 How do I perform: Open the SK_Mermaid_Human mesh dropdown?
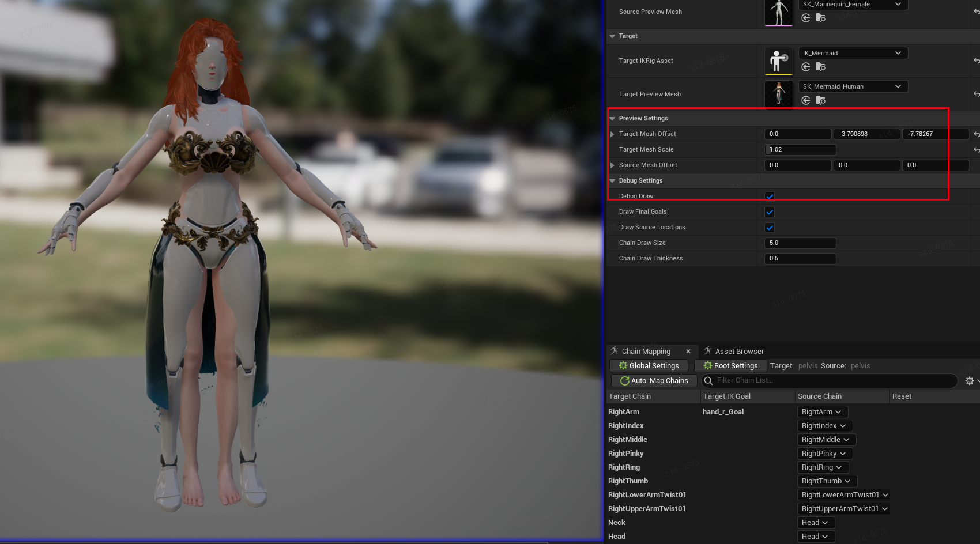click(853, 86)
